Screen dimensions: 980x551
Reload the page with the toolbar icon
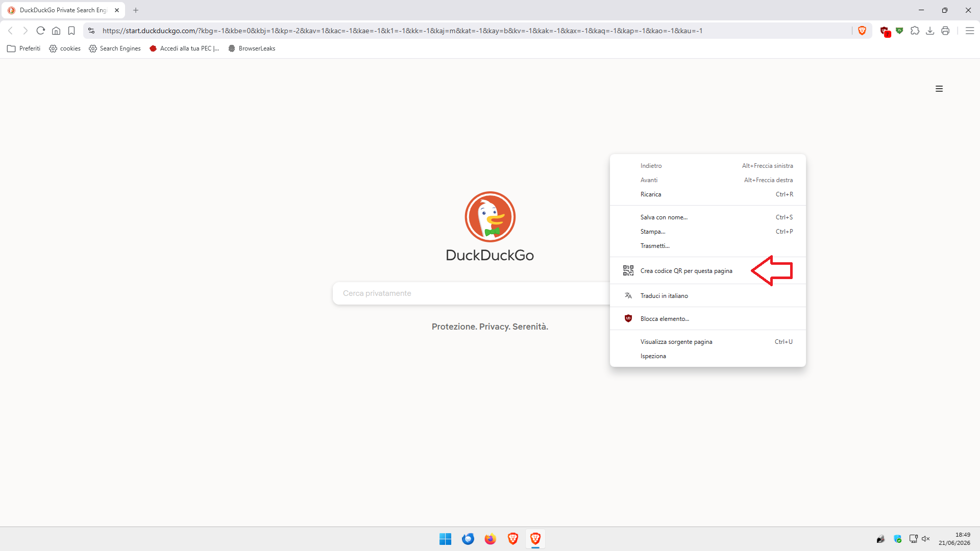pos(41,31)
